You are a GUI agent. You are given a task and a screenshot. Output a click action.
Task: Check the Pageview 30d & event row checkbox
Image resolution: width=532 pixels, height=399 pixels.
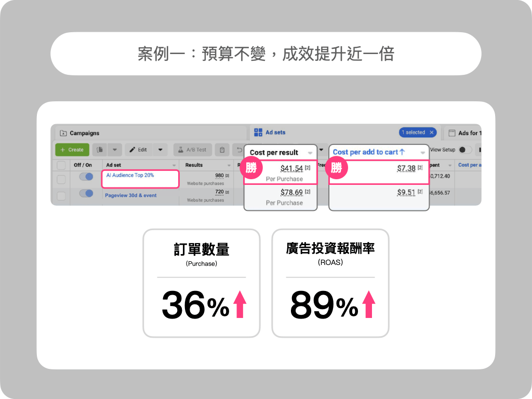coord(61,196)
